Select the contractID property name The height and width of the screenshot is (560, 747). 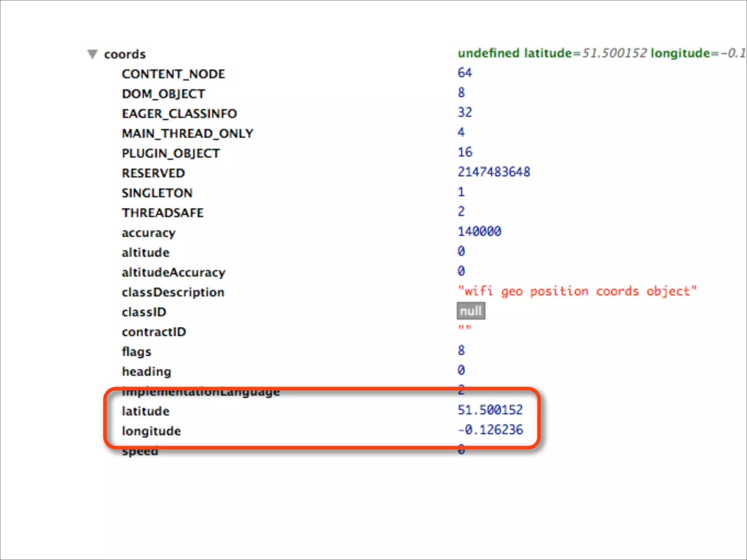pyautogui.click(x=154, y=332)
